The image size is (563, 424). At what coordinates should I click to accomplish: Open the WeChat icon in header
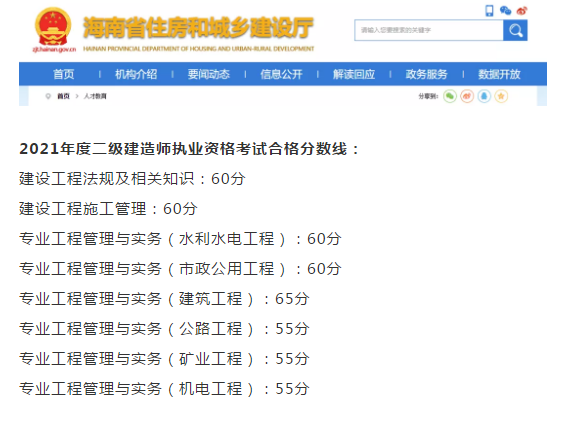[505, 10]
